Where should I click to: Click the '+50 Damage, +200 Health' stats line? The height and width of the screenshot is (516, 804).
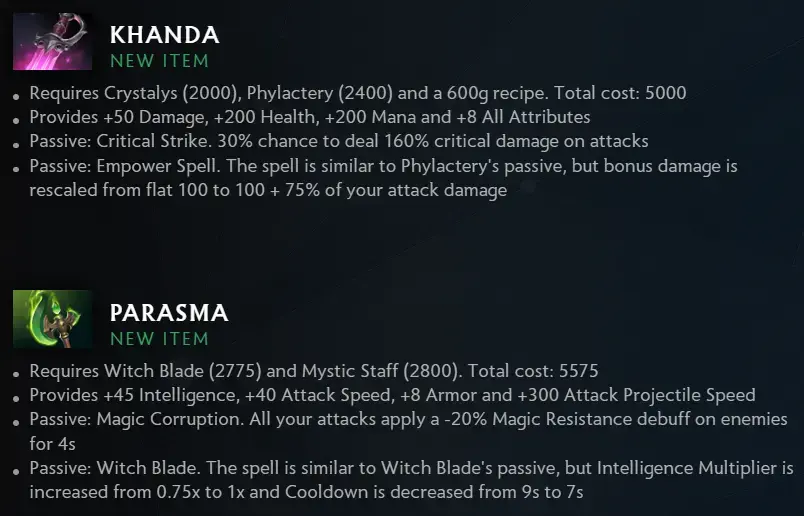310,117
